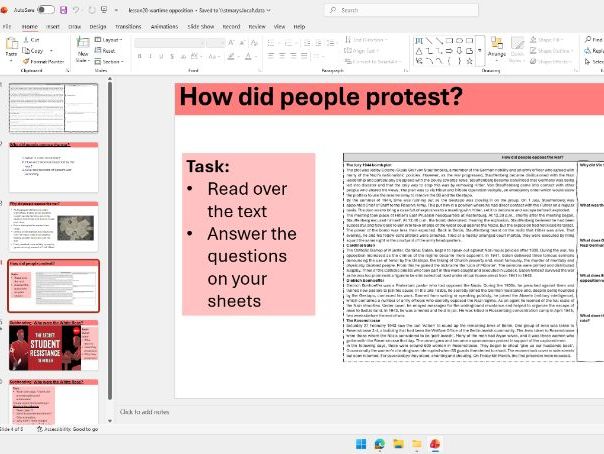Open the File tab
This screenshot has width=604, height=454.
pyautogui.click(x=7, y=27)
